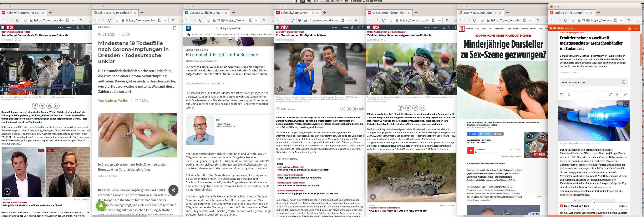Toggle reader view in the bild.de window
Viewport: 644px width, 217px height.
pos(525,20)
